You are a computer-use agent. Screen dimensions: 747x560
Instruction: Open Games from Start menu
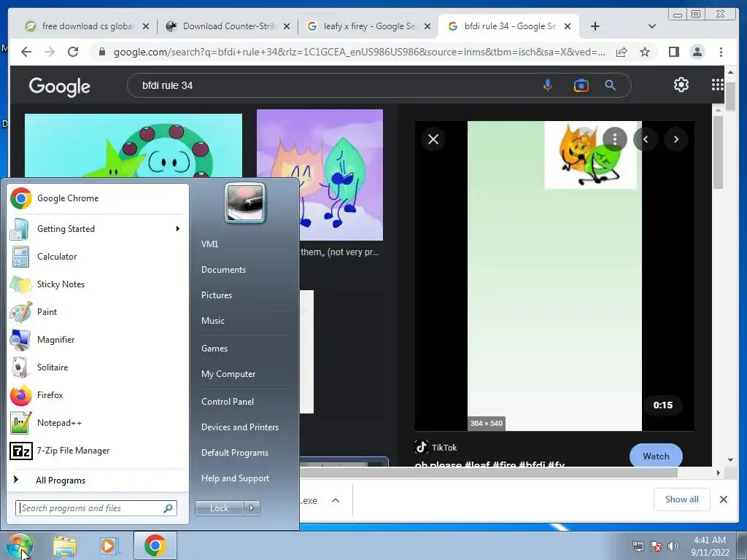214,348
